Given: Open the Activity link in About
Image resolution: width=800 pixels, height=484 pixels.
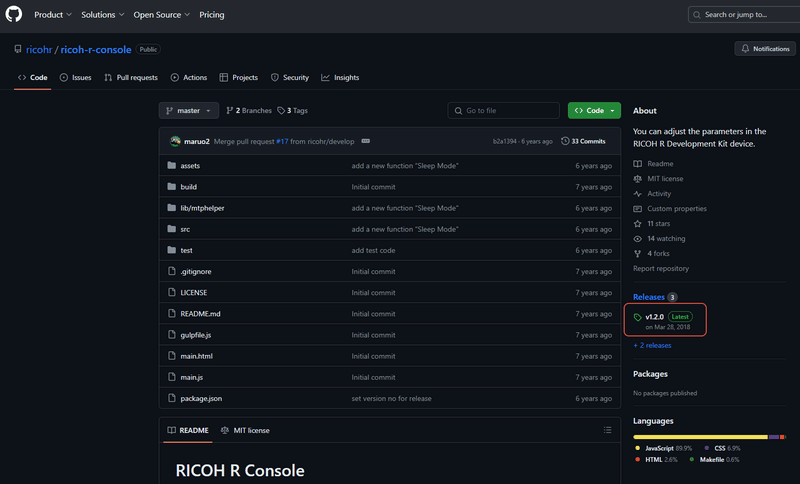Looking at the screenshot, I should tap(652, 194).
